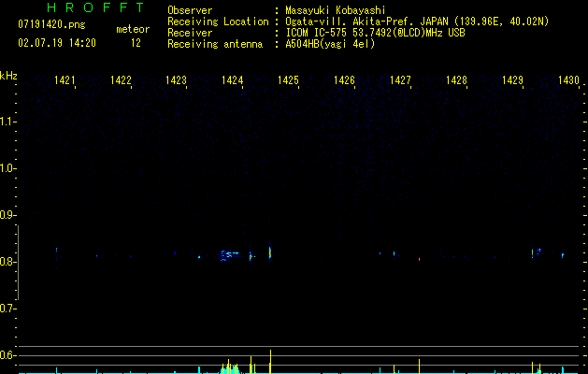Click the 0.9 kHz frequency label
Viewport: 588px width, 374px height.
7,215
